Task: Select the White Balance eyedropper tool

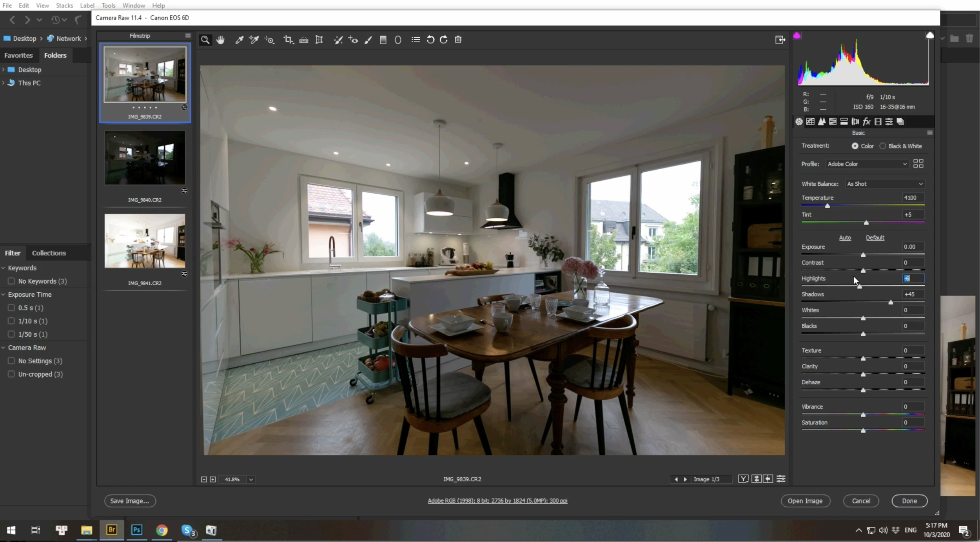Action: tap(239, 40)
